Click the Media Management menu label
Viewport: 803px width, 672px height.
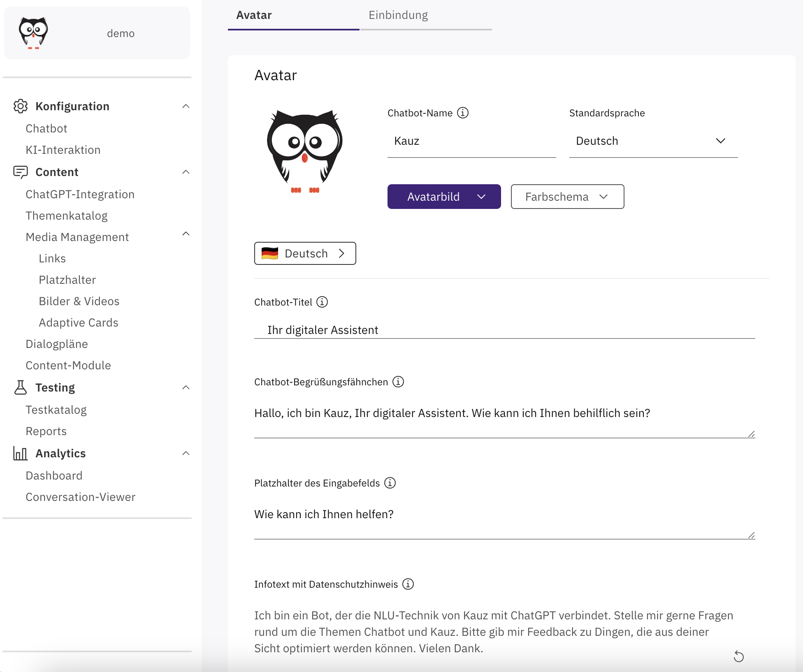click(x=77, y=237)
